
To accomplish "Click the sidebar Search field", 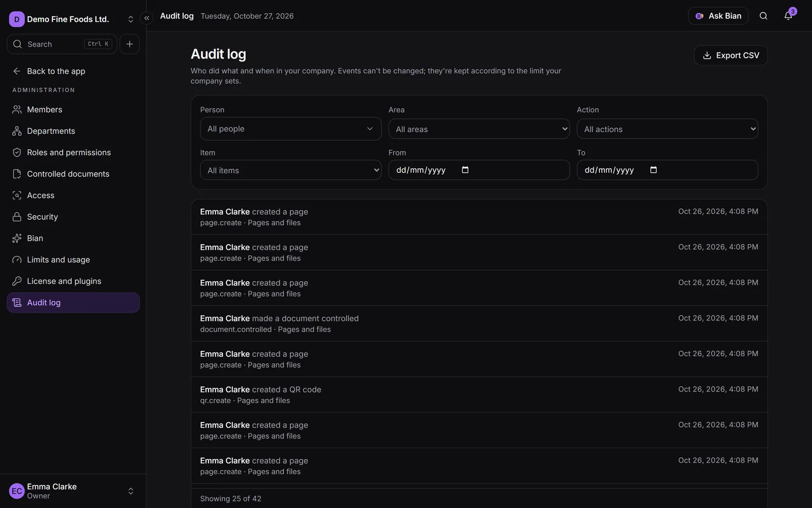I will tap(62, 44).
